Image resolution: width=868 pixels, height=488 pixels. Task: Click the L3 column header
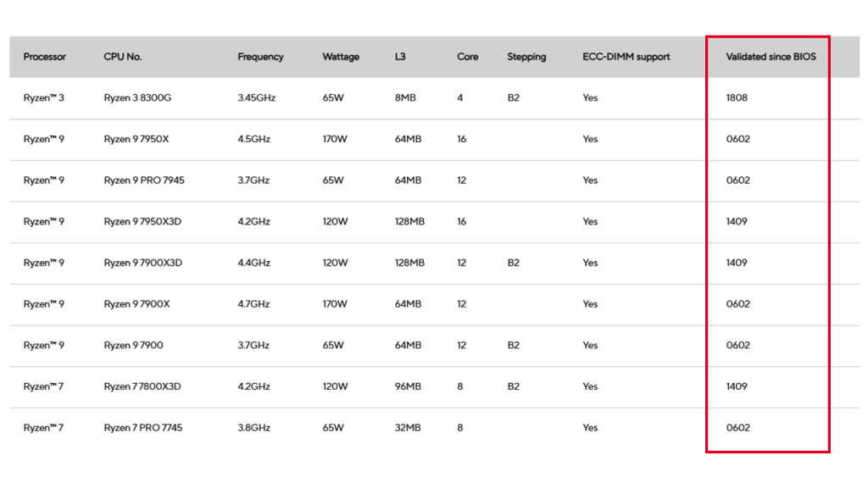tap(400, 57)
